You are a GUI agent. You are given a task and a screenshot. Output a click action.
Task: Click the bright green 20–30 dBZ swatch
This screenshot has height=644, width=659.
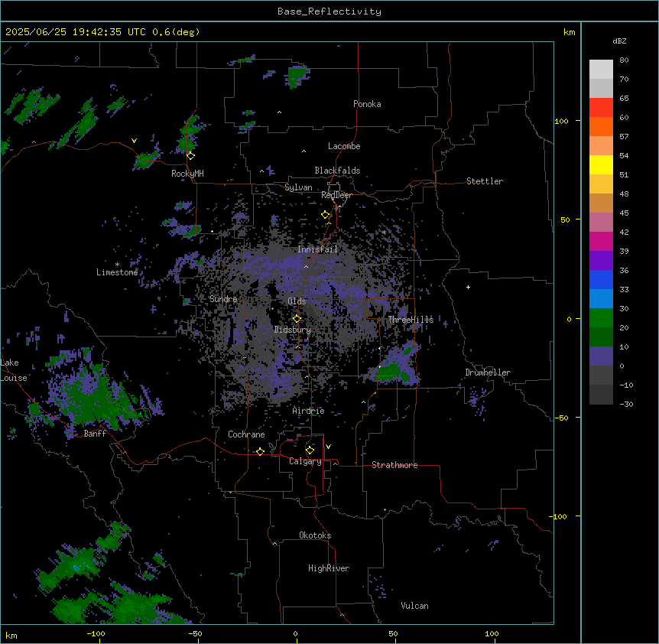[601, 318]
